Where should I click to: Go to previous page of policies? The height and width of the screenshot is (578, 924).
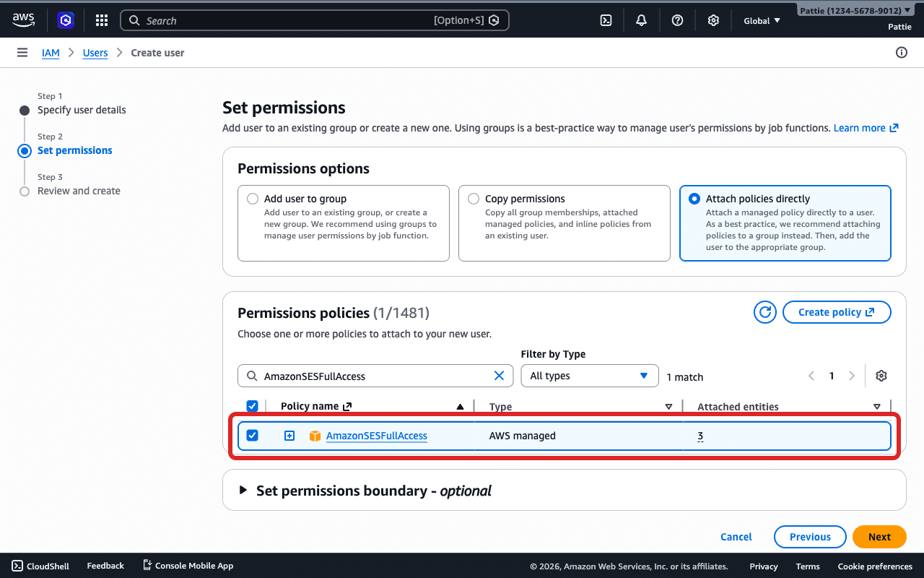[x=811, y=376]
